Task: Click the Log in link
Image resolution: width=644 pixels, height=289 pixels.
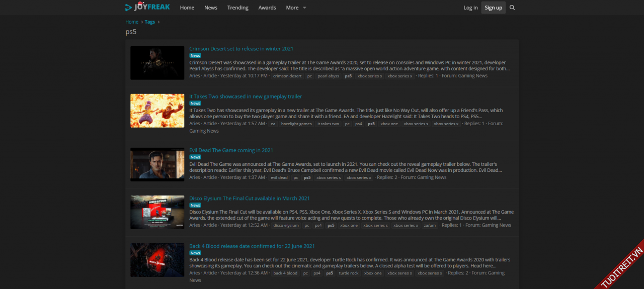Action: [x=470, y=8]
